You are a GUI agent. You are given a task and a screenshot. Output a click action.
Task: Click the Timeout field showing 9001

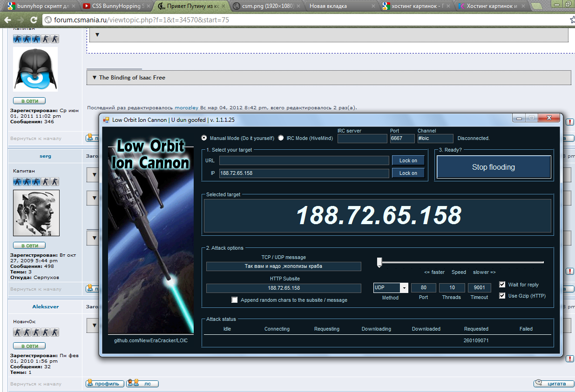pos(480,288)
